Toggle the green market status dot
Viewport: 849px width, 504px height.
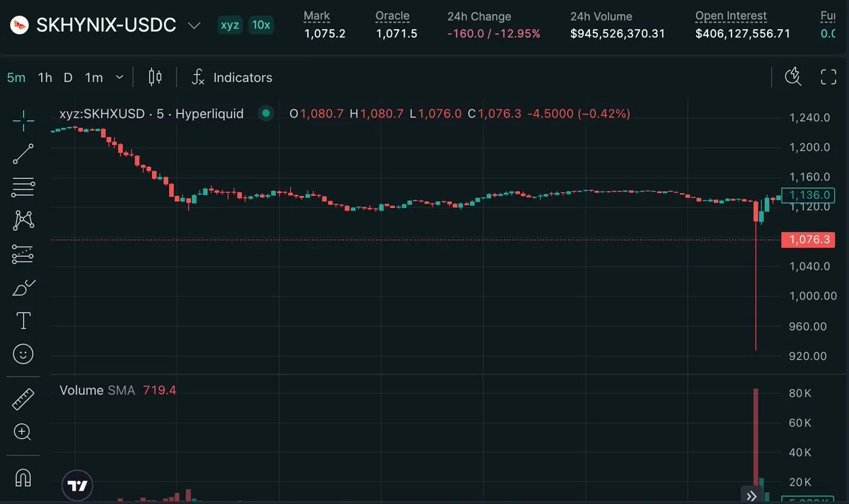[x=266, y=113]
